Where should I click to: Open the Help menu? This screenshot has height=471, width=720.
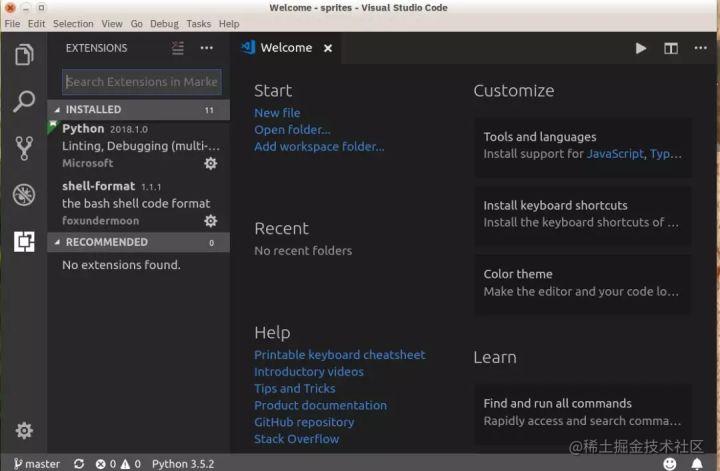click(229, 23)
